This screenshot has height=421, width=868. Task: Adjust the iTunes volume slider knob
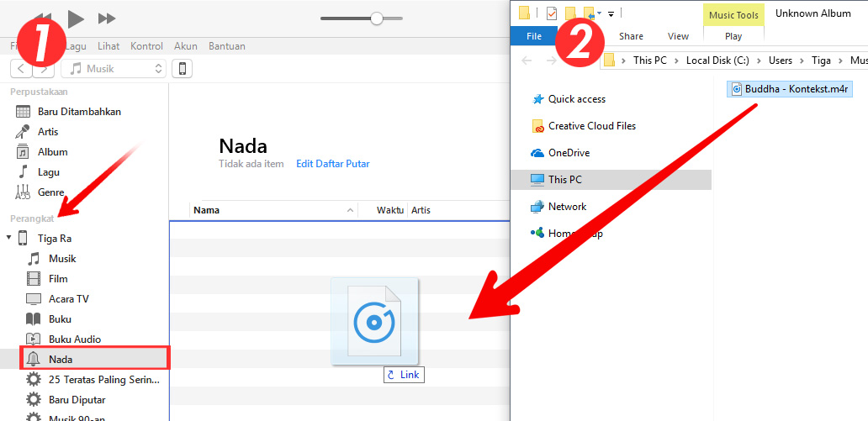pyautogui.click(x=377, y=18)
